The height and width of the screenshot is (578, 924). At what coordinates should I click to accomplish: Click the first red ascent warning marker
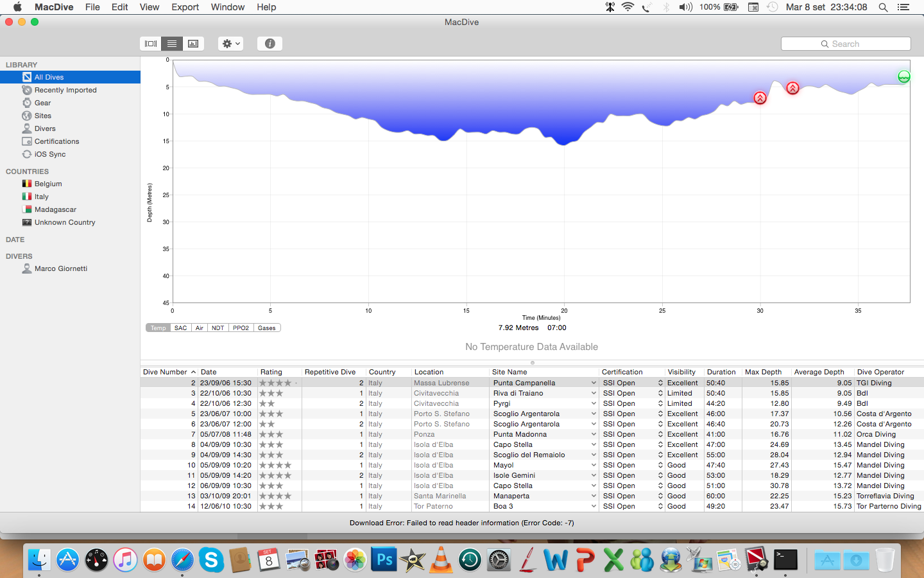pyautogui.click(x=760, y=98)
